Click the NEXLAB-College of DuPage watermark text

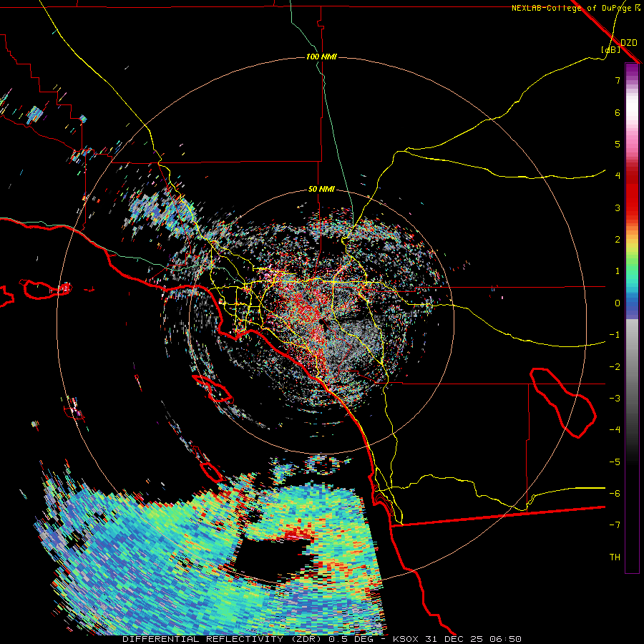[576, 8]
